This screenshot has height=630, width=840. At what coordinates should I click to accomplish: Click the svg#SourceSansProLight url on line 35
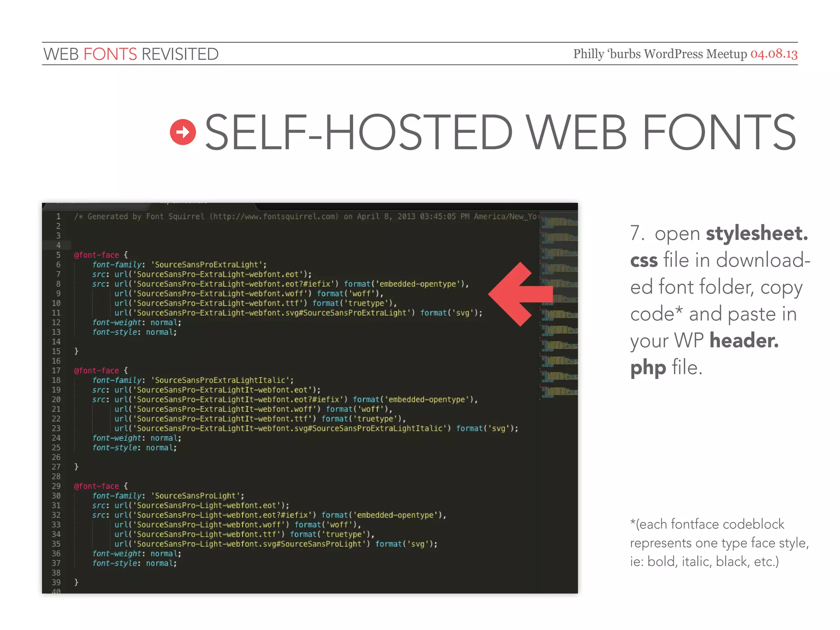(242, 544)
